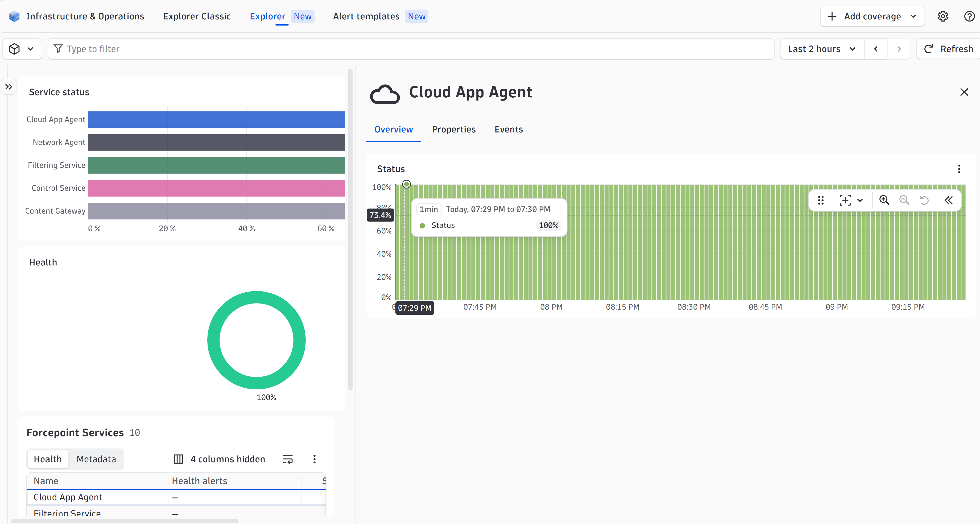Sort by the Health alerts column header
Screen dimensions: 980x524
tap(199, 481)
